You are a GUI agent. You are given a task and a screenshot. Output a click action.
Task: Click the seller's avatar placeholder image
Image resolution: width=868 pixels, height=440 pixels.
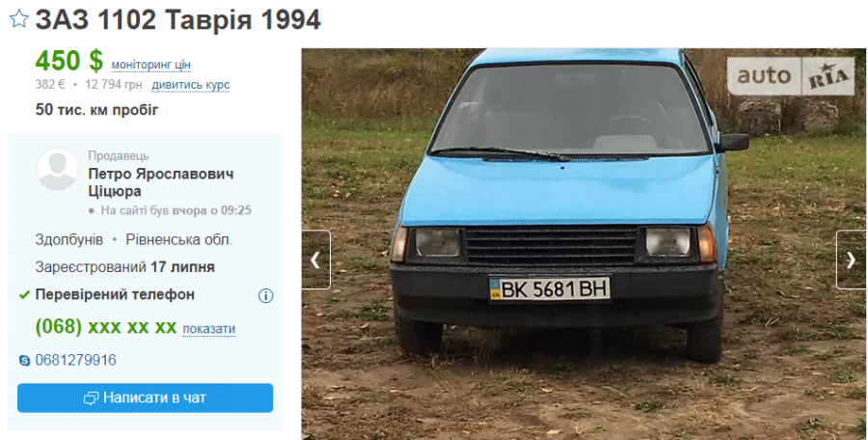click(x=57, y=169)
